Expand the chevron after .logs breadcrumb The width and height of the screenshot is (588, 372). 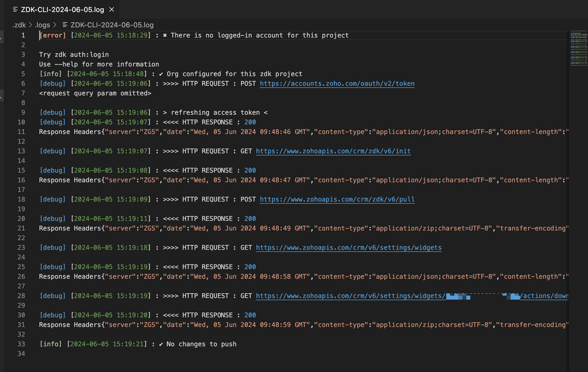[x=55, y=25]
